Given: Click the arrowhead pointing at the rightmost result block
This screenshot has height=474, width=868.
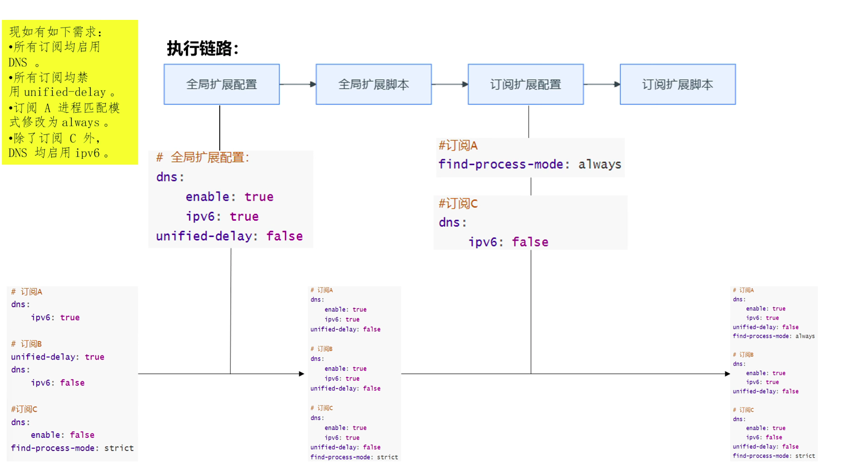Looking at the screenshot, I should tap(727, 374).
